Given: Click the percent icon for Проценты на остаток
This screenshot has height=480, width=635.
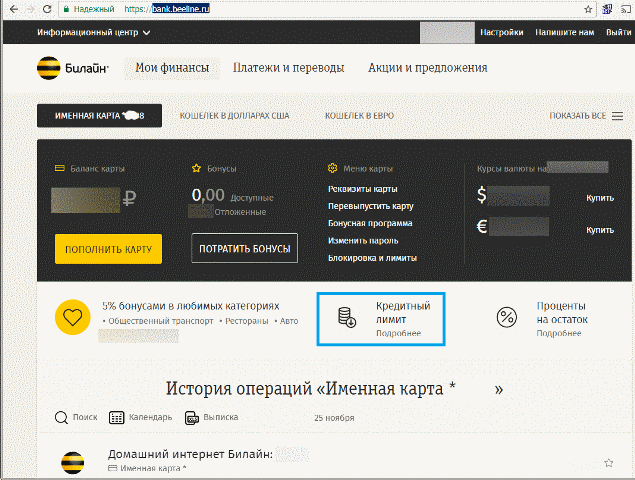Looking at the screenshot, I should [507, 317].
